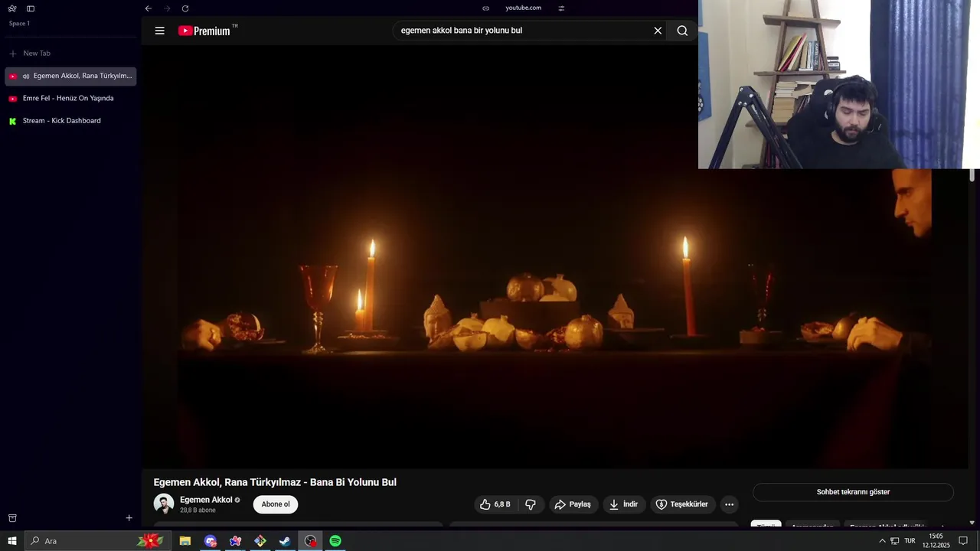
Task: Toggle the browser sidebar panel
Action: click(31, 8)
